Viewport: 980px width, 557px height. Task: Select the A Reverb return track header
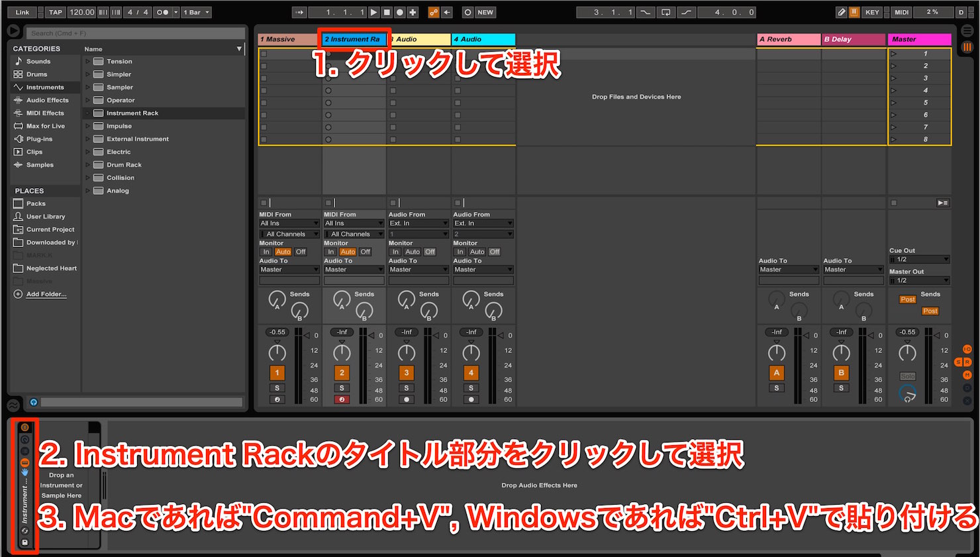(789, 39)
